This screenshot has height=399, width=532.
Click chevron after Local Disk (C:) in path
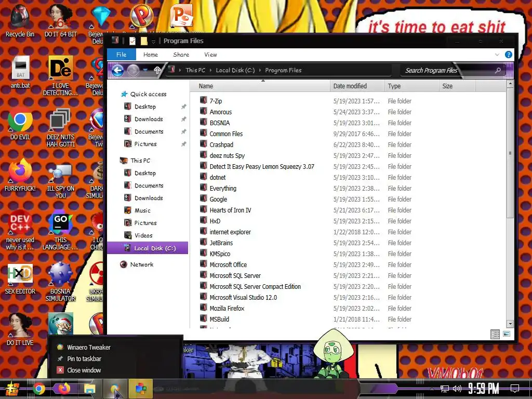pyautogui.click(x=260, y=70)
